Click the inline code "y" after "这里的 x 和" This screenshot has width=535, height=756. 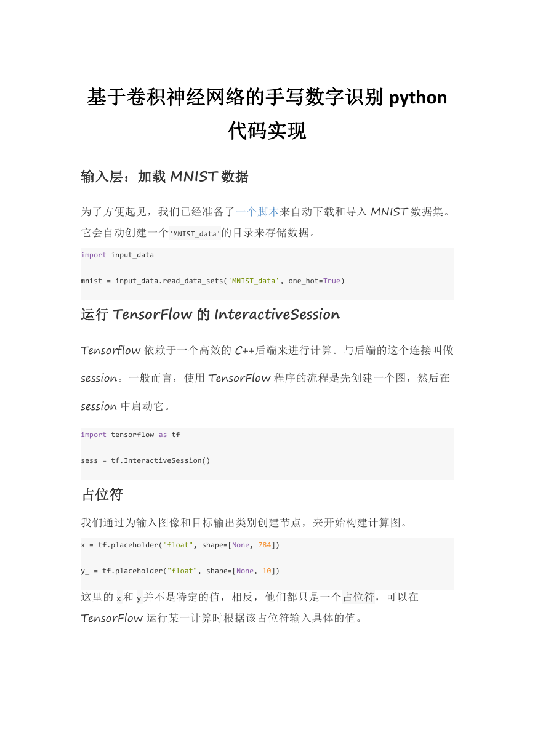click(139, 598)
